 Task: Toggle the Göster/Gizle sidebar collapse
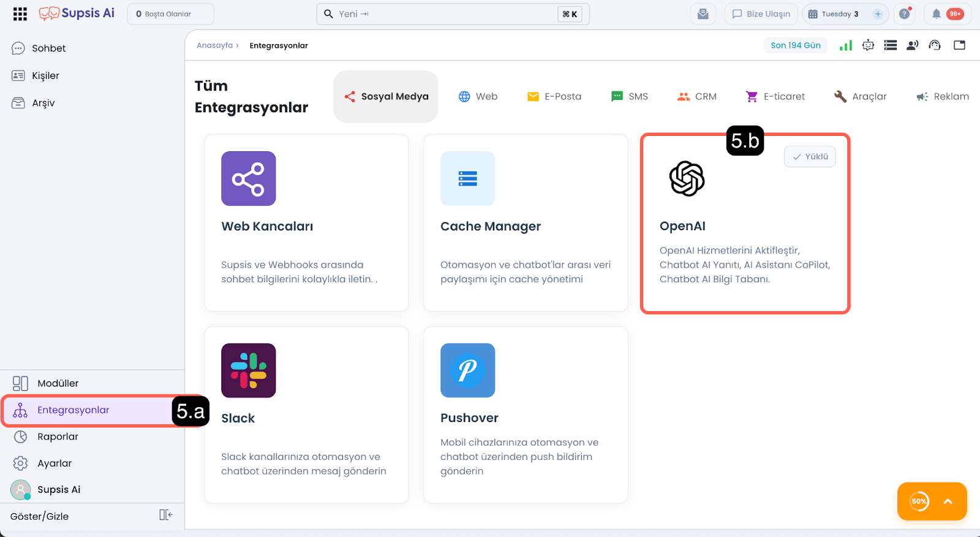tap(165, 515)
